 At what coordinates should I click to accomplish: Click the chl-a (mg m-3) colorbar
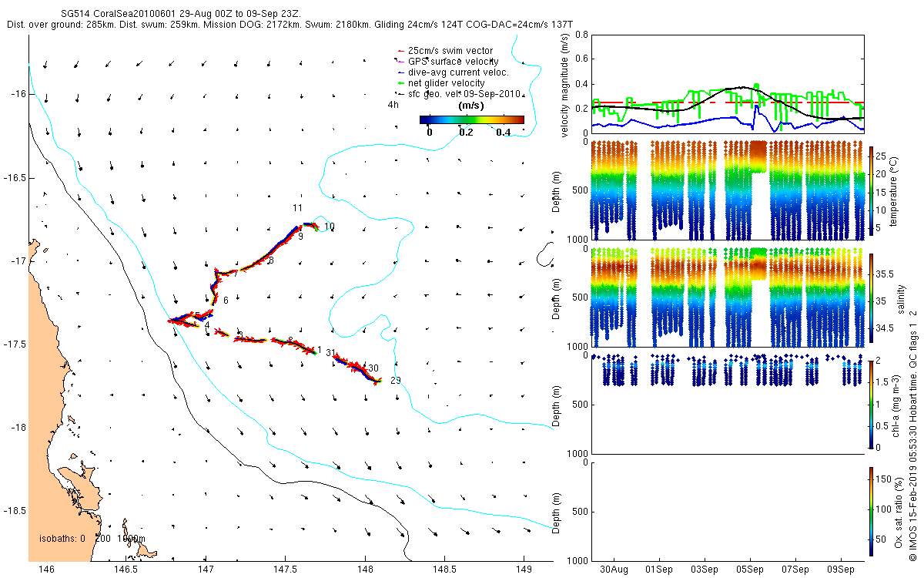pyautogui.click(x=871, y=404)
